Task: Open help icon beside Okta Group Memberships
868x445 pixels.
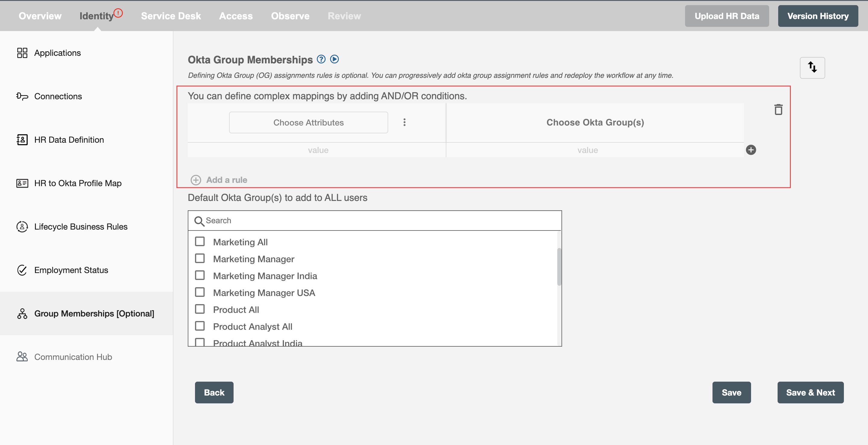Action: 321,59
